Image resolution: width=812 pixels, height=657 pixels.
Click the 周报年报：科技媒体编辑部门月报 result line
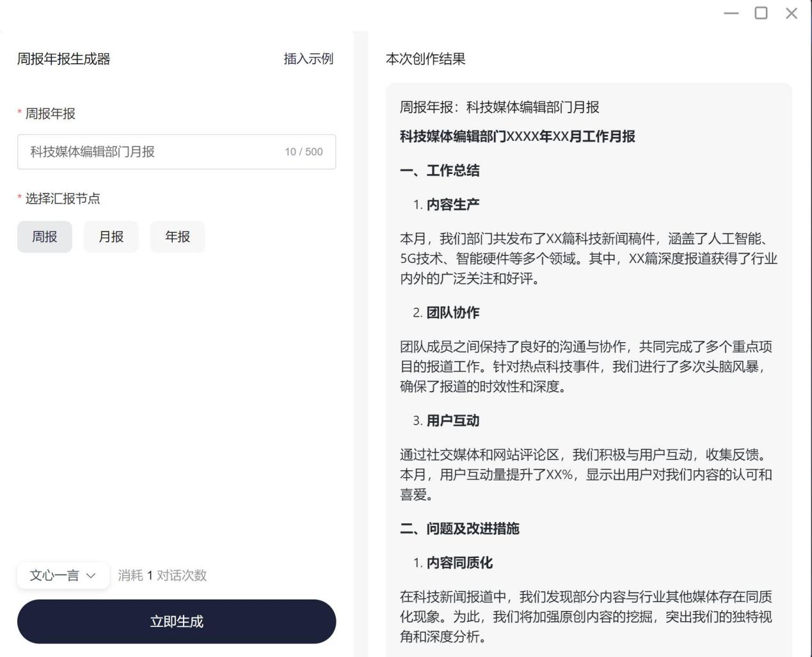pyautogui.click(x=500, y=107)
